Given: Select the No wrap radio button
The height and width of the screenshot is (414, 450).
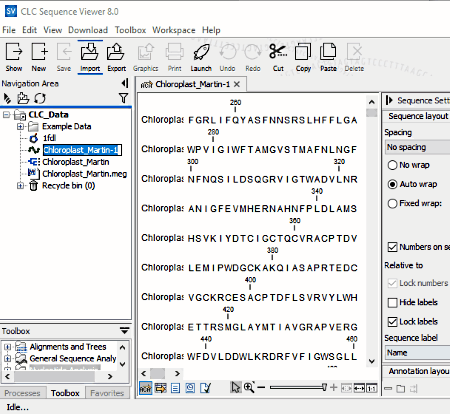Looking at the screenshot, I should click(392, 165).
